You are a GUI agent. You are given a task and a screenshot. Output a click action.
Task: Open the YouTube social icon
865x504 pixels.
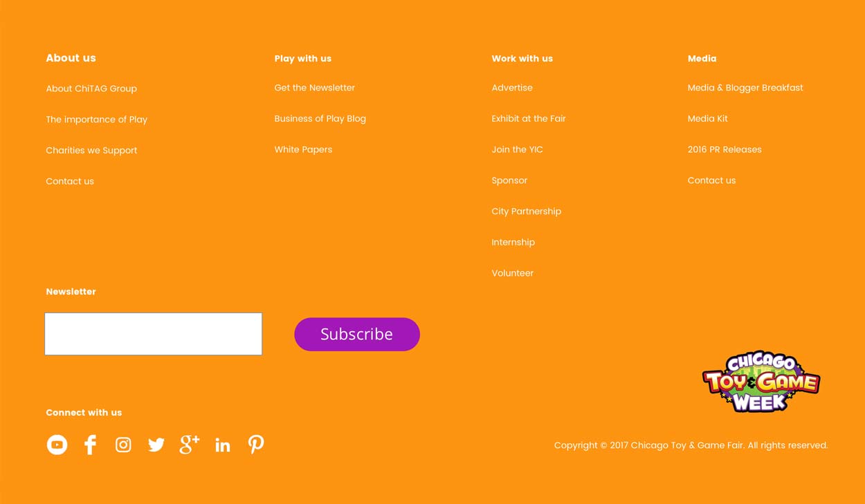(57, 445)
